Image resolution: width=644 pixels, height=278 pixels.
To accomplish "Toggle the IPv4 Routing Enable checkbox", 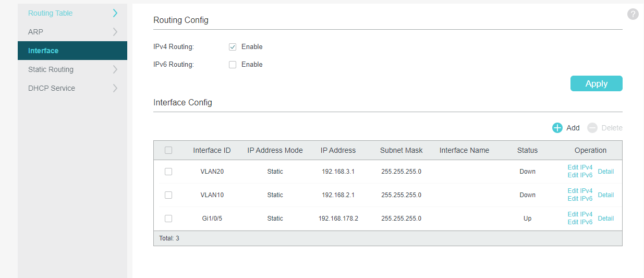I will point(233,47).
